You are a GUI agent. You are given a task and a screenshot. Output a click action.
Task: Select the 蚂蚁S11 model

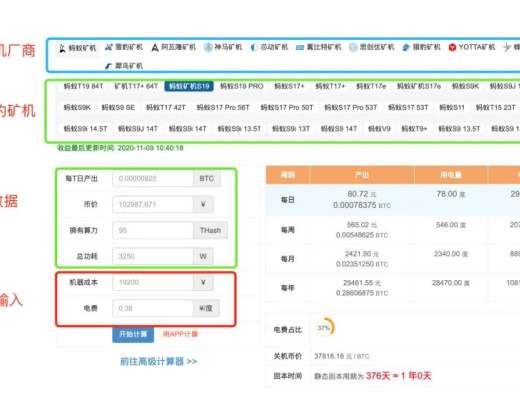(452, 108)
